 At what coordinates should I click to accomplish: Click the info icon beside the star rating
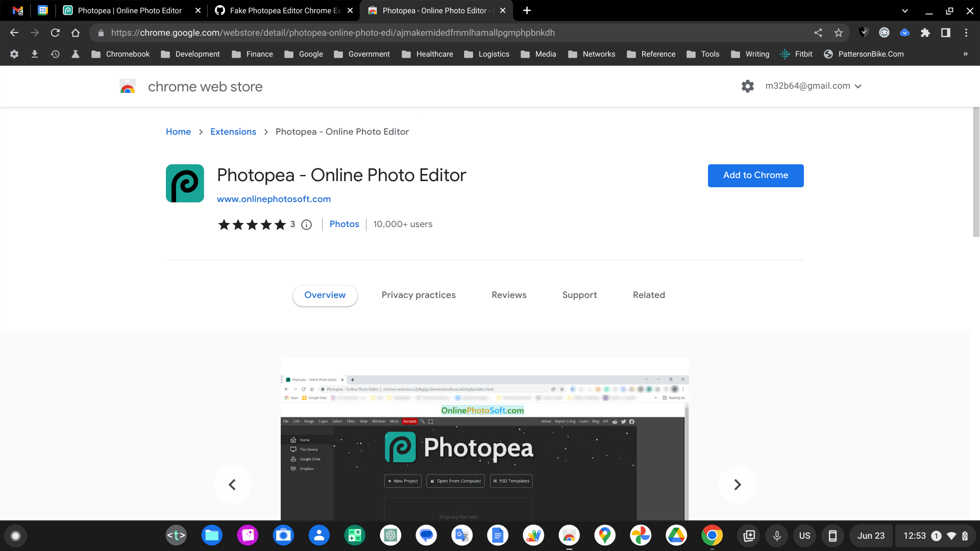306,224
